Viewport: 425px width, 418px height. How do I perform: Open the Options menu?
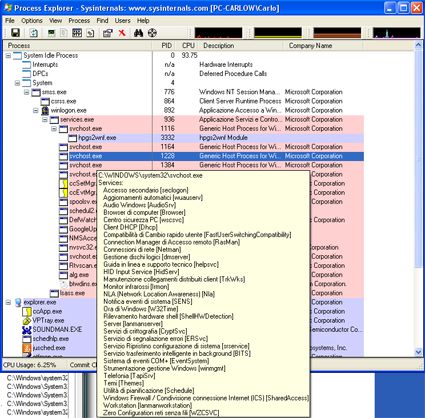pyautogui.click(x=32, y=21)
